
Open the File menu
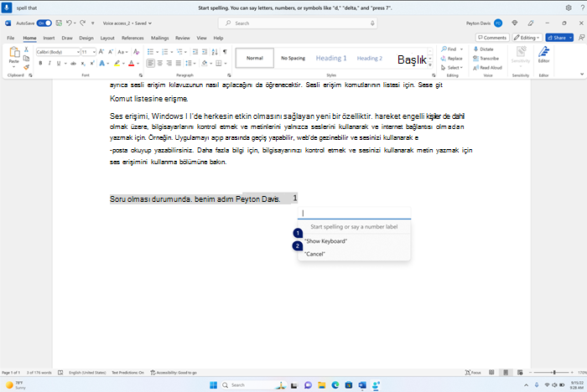[x=10, y=38]
